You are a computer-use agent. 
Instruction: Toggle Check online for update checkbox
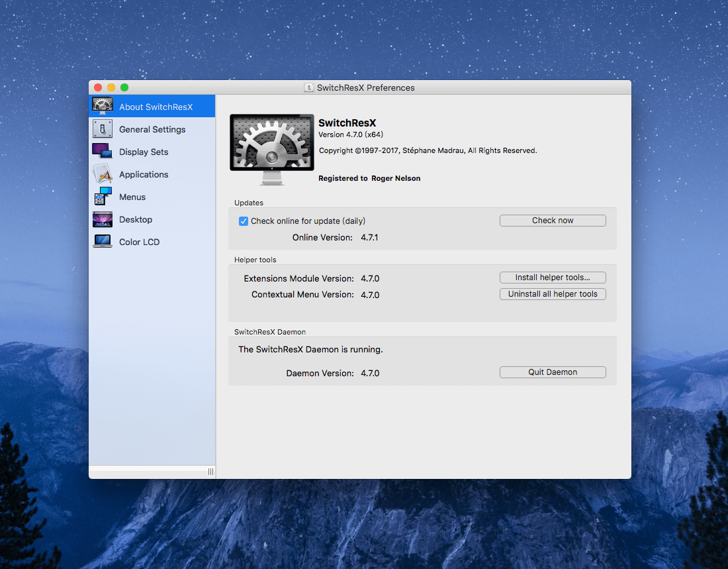tap(244, 221)
